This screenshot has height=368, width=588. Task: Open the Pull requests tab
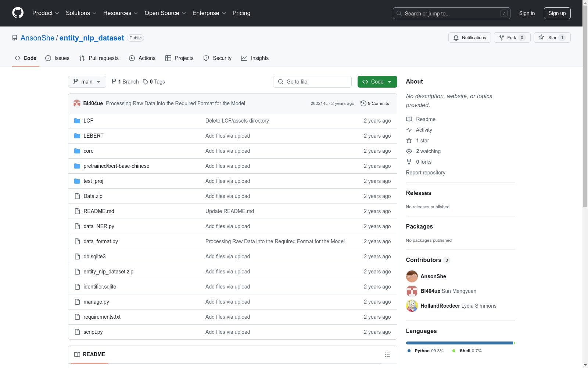(x=99, y=58)
